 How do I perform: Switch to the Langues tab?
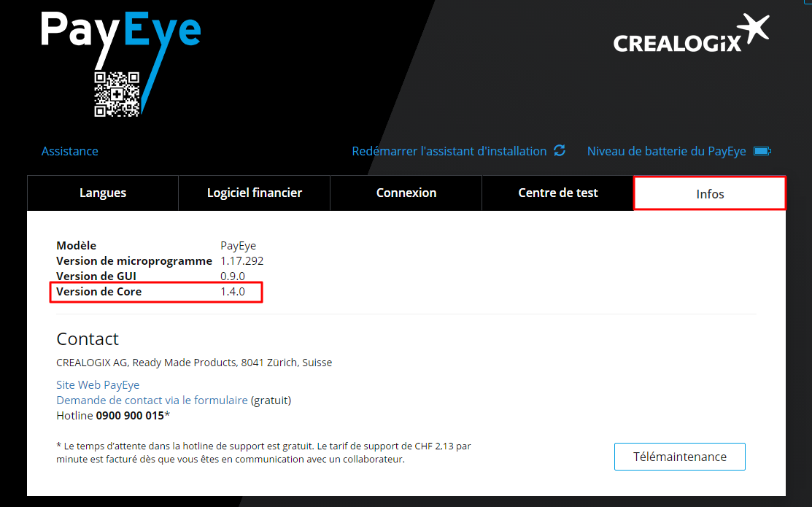tap(103, 193)
